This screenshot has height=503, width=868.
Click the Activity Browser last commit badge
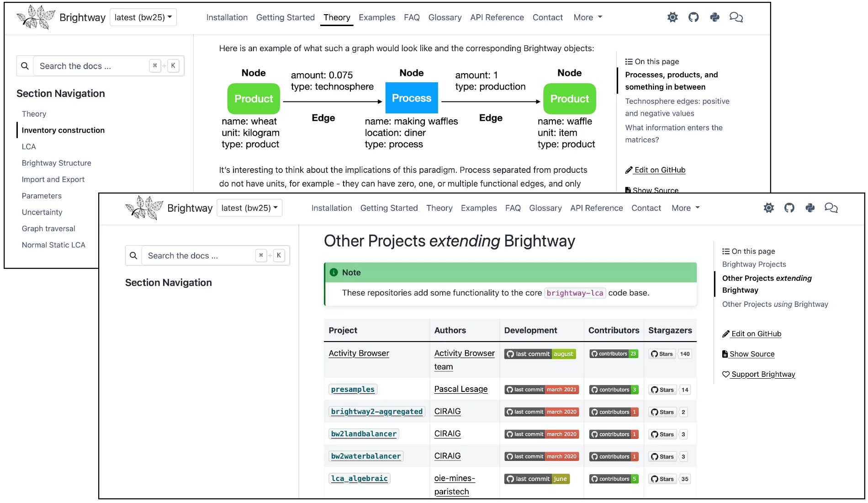(x=540, y=354)
